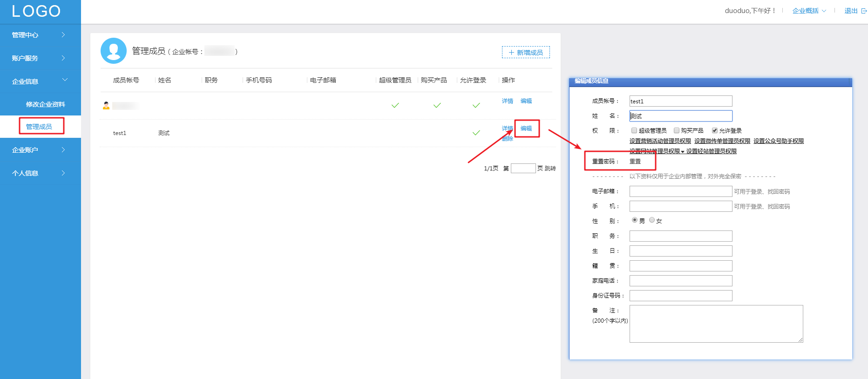The height and width of the screenshot is (379, 868).
Task: Toggle 超级管理员 checkbox in edit dialog
Action: tap(634, 130)
